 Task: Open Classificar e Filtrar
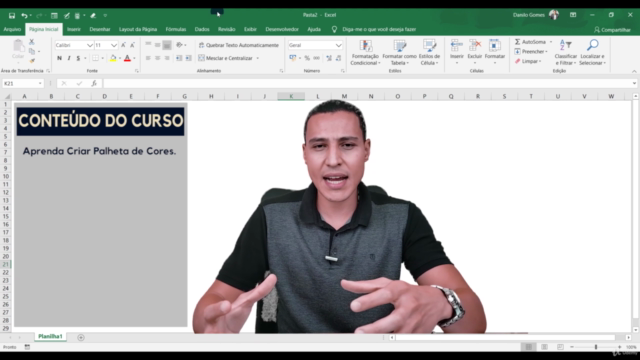565,52
